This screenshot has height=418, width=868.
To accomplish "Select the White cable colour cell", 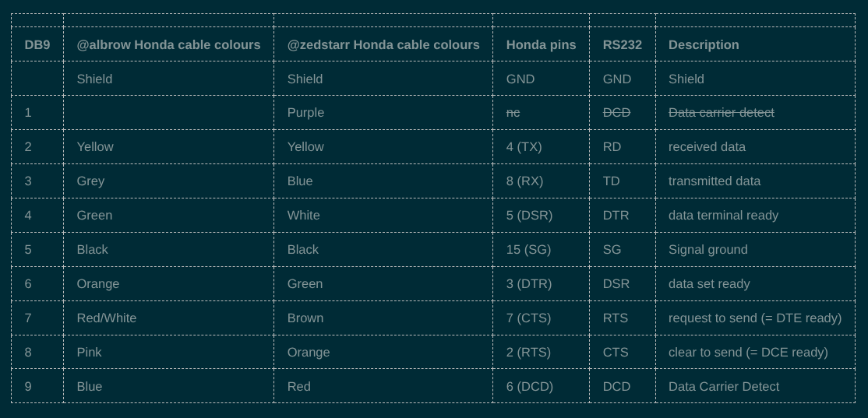I will 303,215.
